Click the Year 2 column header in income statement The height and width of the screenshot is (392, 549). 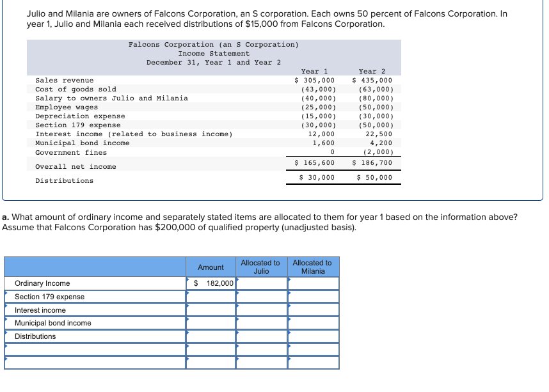pyautogui.click(x=372, y=71)
